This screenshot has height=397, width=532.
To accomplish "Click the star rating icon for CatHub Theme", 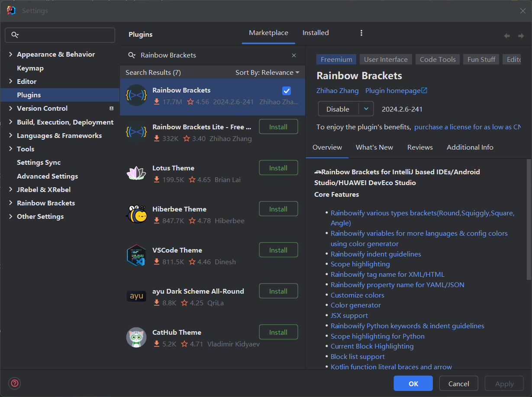I will pos(185,344).
